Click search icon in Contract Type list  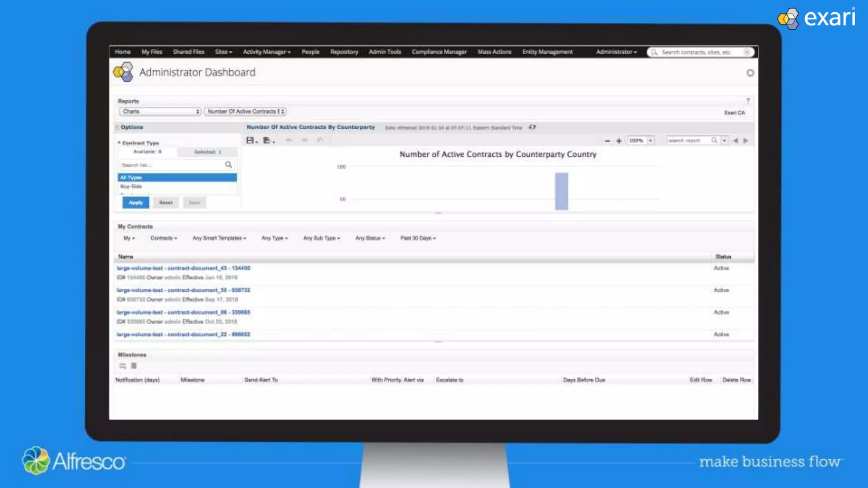point(228,165)
